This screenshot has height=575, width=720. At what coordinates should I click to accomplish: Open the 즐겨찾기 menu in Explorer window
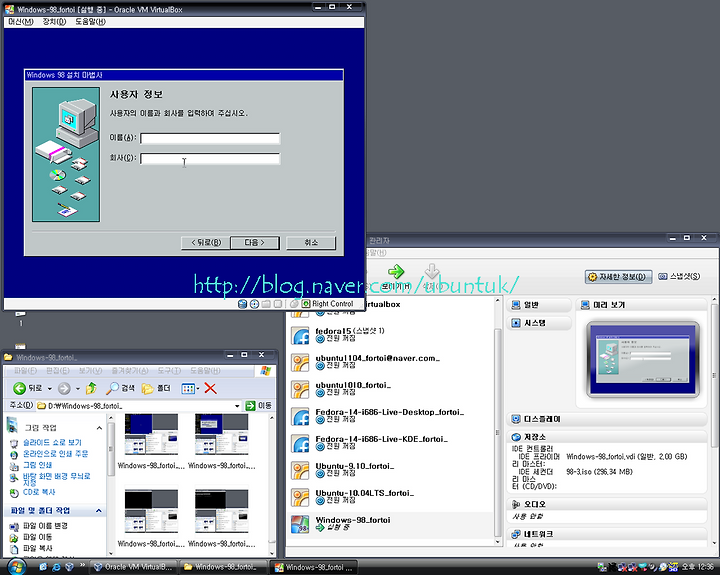(130, 371)
